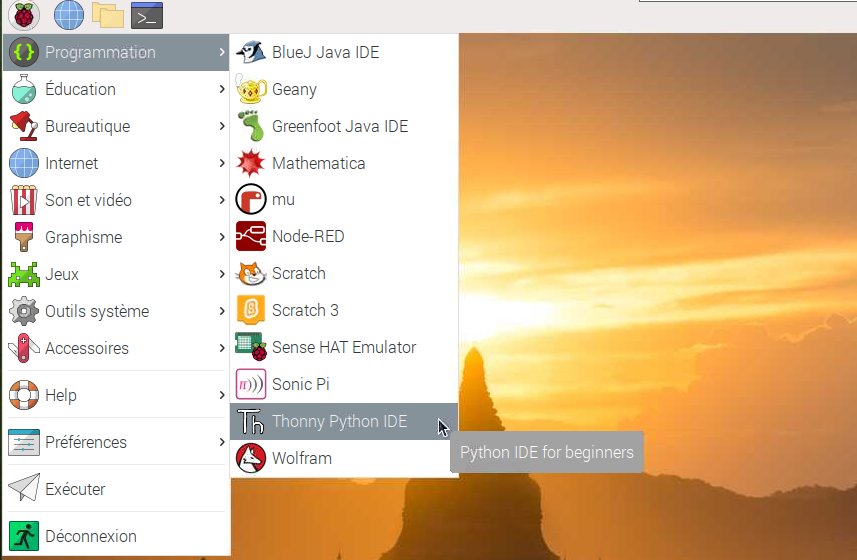Open the file manager folders icon
857x560 pixels.
pyautogui.click(x=108, y=15)
